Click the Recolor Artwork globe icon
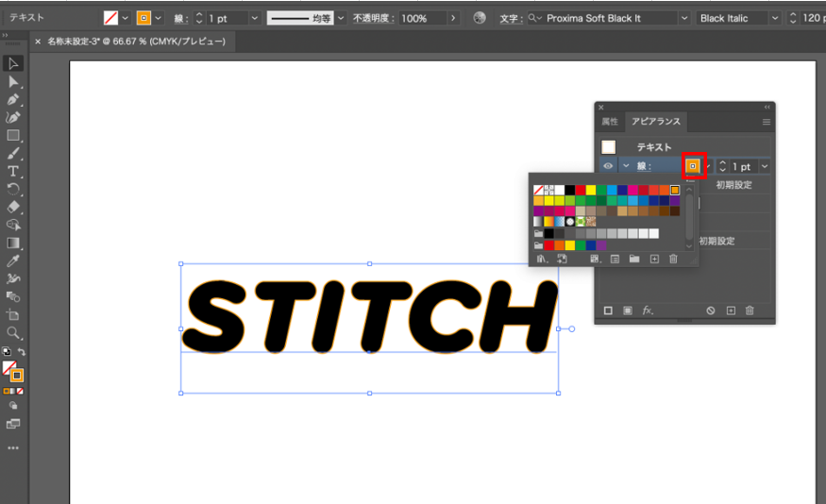The width and height of the screenshot is (826, 504). (x=480, y=18)
